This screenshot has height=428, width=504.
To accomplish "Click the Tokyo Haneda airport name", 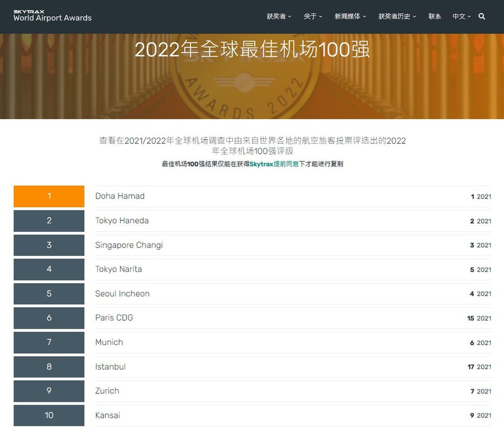I will (122, 221).
